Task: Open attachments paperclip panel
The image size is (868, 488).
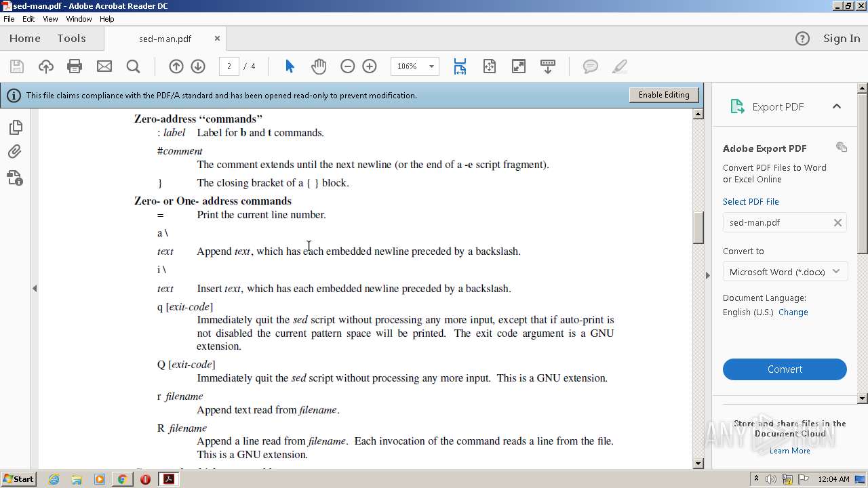Action: click(15, 152)
